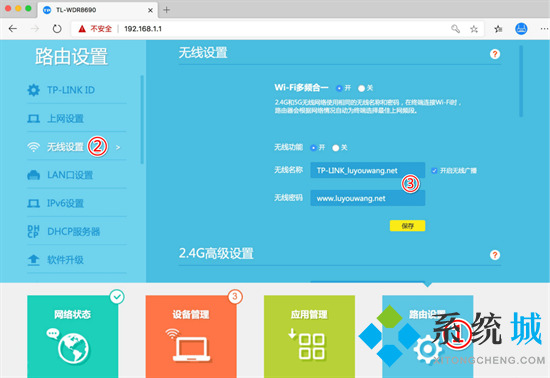Screen dimensions: 550x378
Task: Open the 网络状态 tile
Action: (73, 336)
